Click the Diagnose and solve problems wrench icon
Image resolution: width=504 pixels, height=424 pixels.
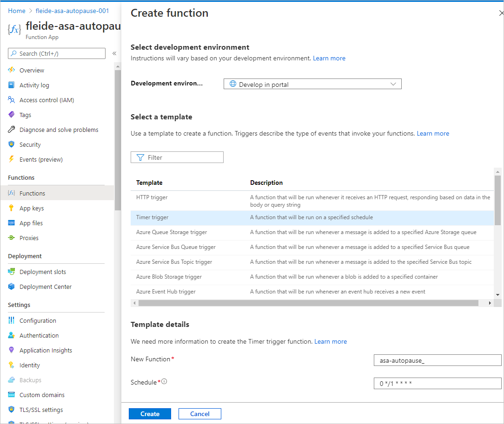pos(12,130)
